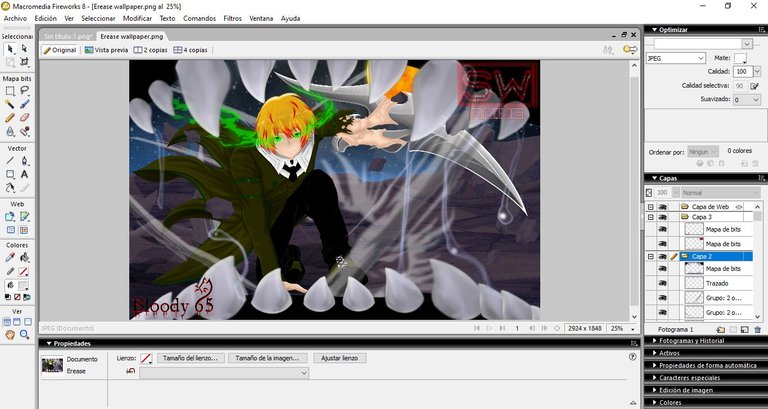Select the Line tool

[10, 160]
